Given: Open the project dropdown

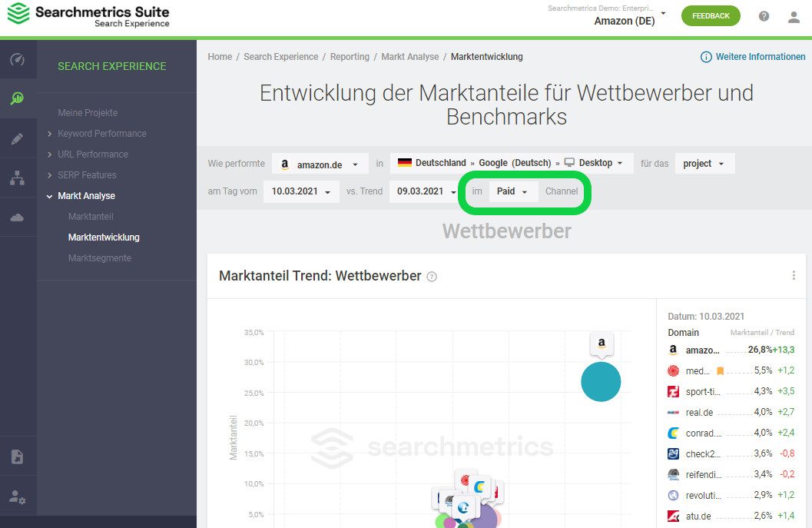Looking at the screenshot, I should point(704,164).
